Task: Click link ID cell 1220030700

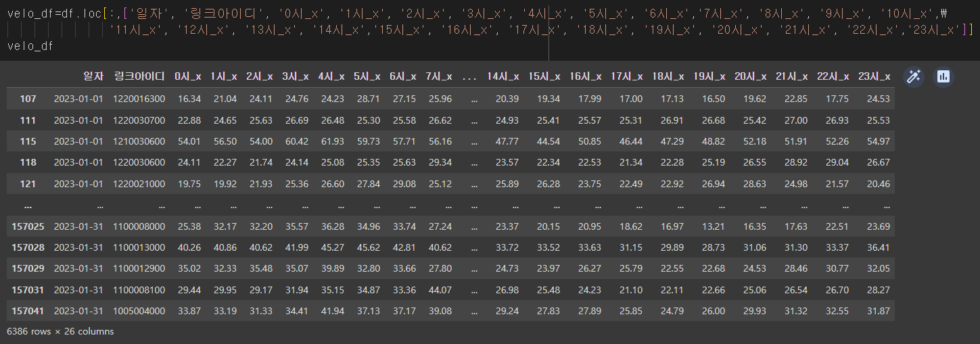Action: coord(139,120)
